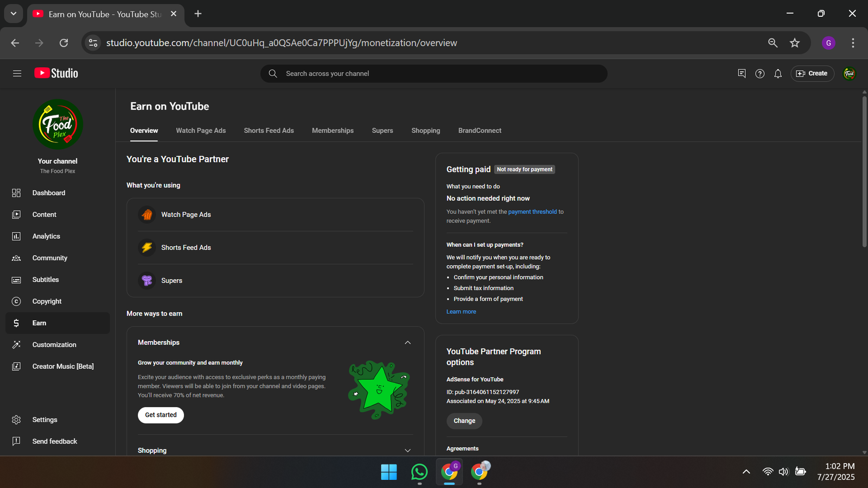Bookmark this page with the star
Viewport: 868px width, 488px height.
[x=795, y=43]
